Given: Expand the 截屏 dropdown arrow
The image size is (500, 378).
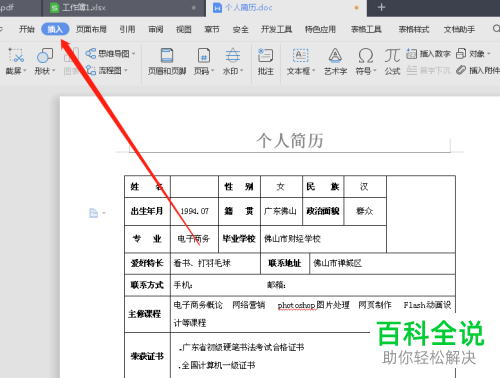Looking at the screenshot, I should click(x=25, y=71).
